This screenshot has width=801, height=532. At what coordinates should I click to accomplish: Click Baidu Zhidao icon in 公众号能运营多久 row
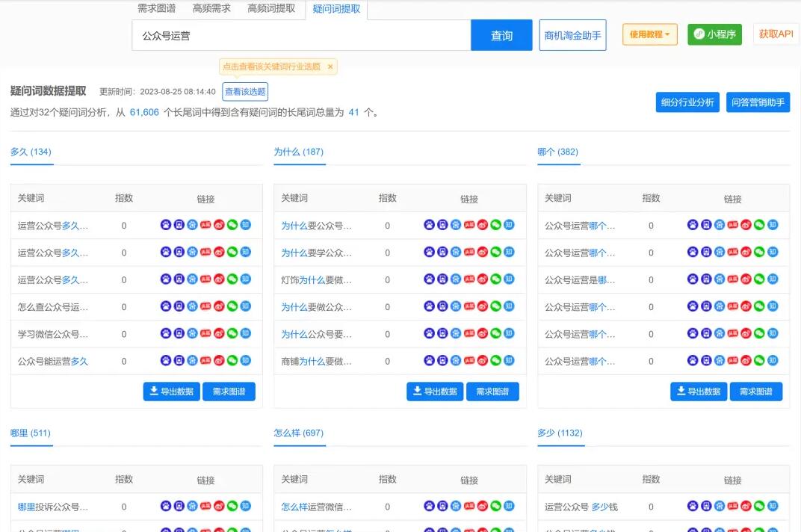click(192, 360)
